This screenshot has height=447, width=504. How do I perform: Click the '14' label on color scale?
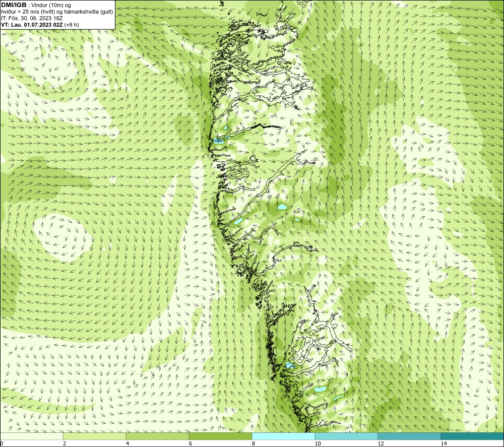click(x=444, y=443)
